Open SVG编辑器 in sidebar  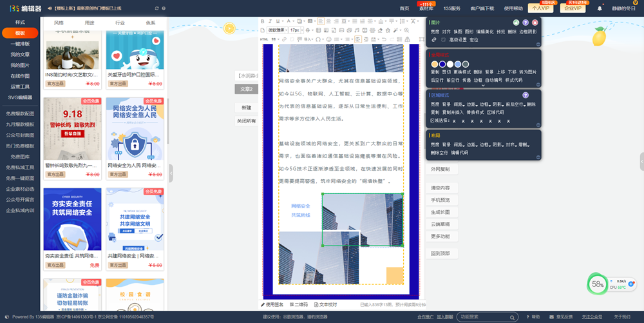pyautogui.click(x=20, y=97)
